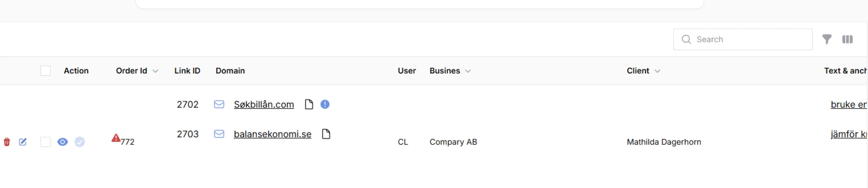Check the select-all header checkbox
The width and height of the screenshot is (868, 188).
click(45, 71)
